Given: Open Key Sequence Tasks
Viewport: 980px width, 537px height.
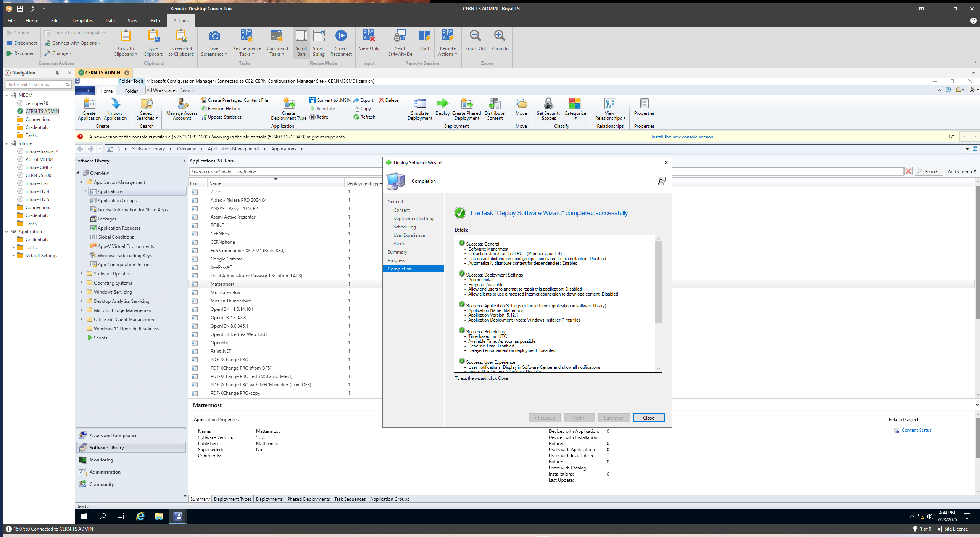Looking at the screenshot, I should [x=247, y=43].
